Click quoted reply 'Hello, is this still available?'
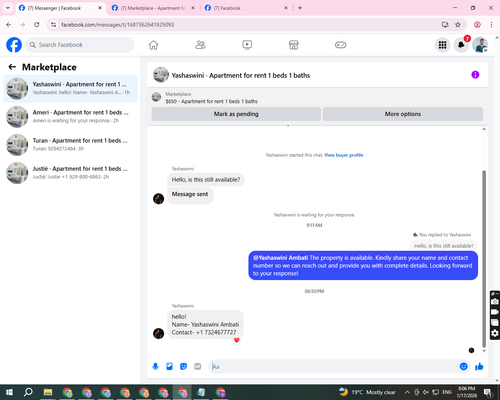Screen dimensions: 500x400 443,246
